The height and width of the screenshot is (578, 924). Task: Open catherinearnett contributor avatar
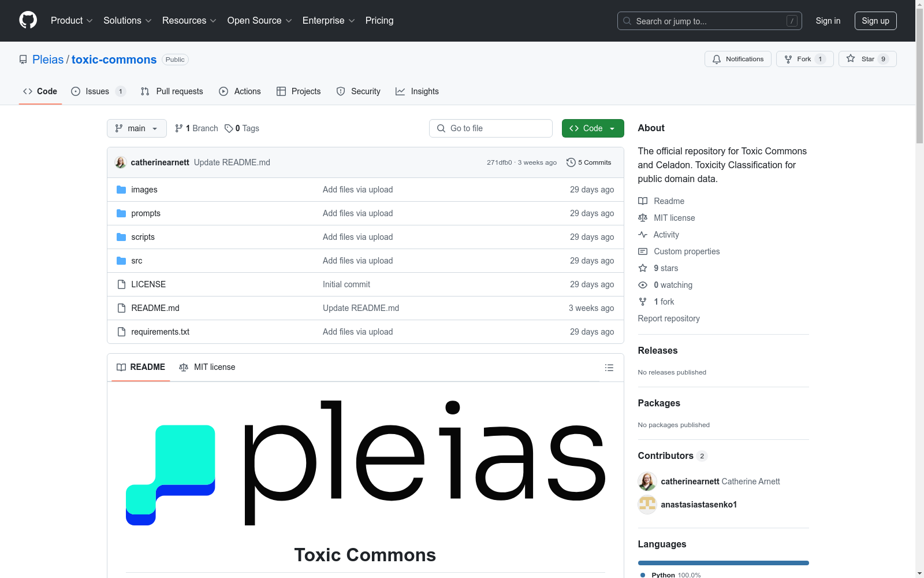(x=647, y=481)
